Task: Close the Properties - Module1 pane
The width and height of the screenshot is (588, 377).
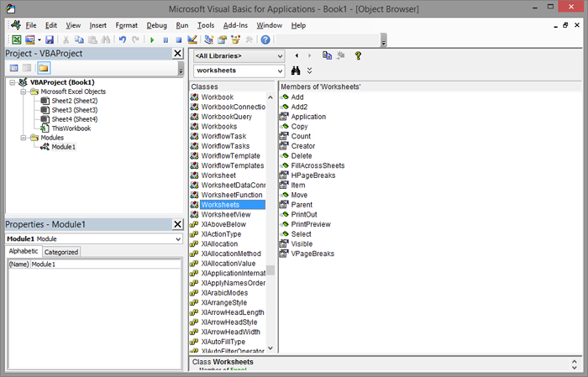Action: 178,224
